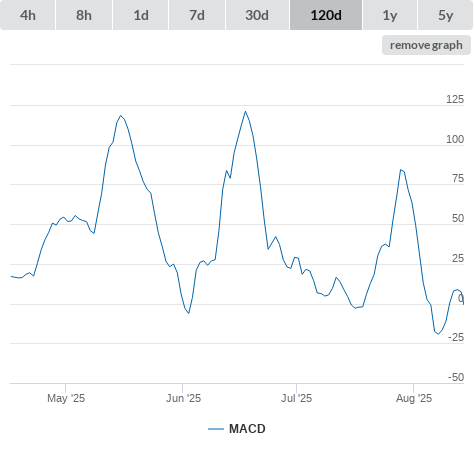The width and height of the screenshot is (474, 455).
Task: Click the May '25 axis label
Action: (66, 398)
